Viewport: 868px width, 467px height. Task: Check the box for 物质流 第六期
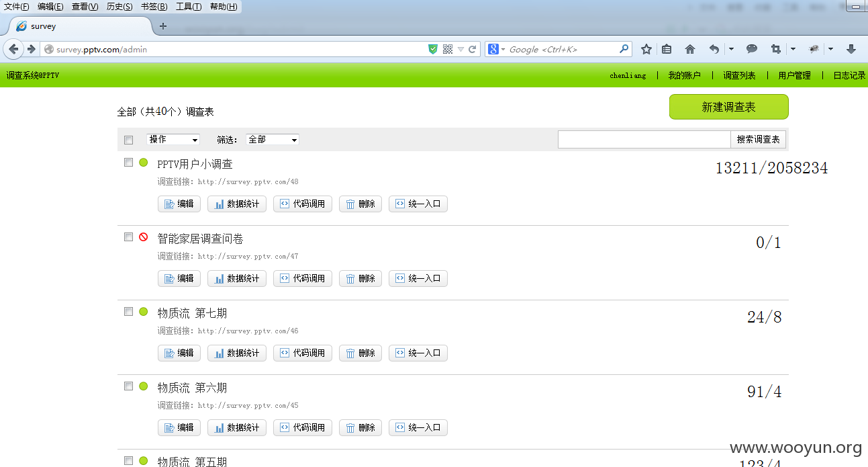pyautogui.click(x=129, y=386)
